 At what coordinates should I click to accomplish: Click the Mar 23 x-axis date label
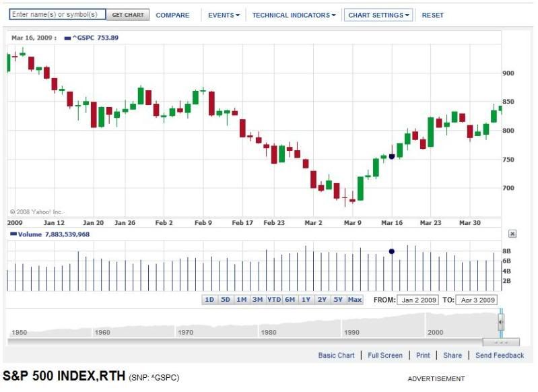[431, 223]
